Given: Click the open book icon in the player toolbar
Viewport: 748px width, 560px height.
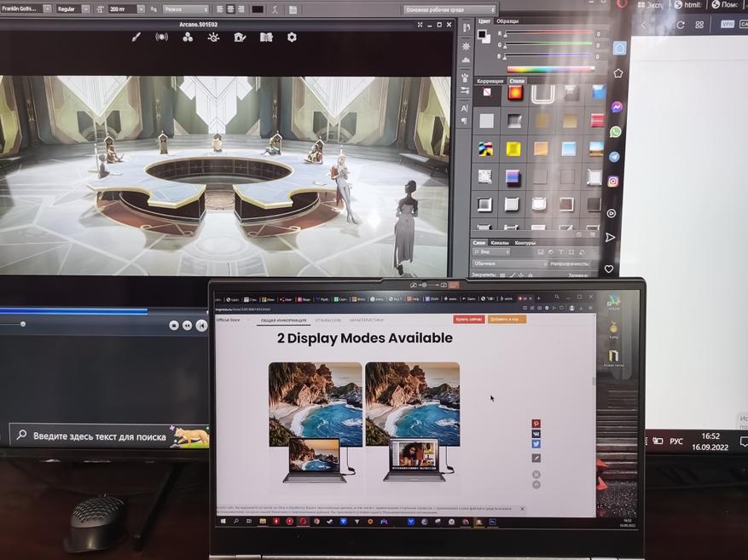Looking at the screenshot, I should (266, 38).
